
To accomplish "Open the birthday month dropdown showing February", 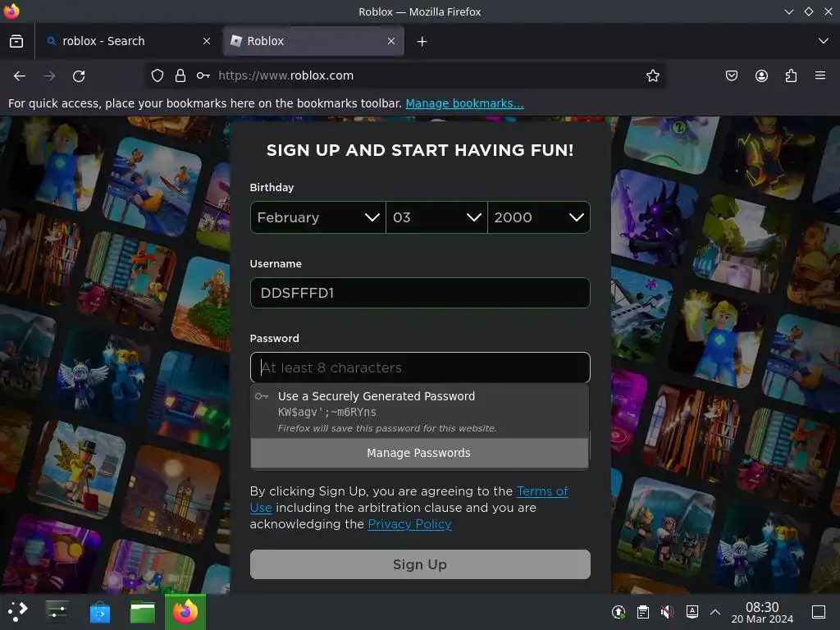I will tap(317, 217).
